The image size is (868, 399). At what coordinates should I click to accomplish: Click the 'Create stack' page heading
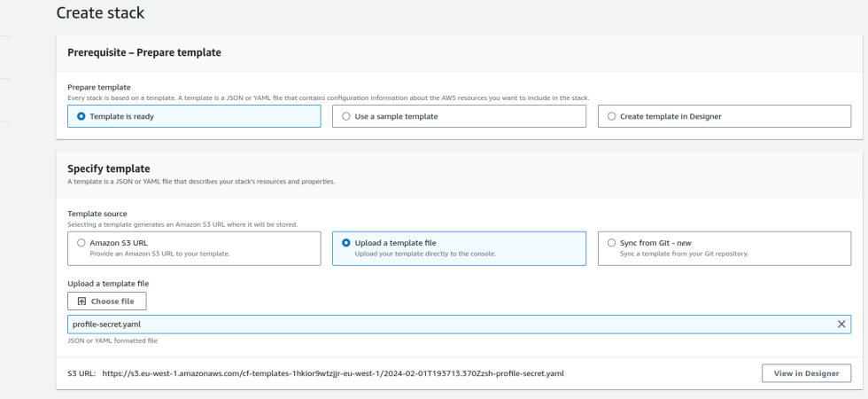click(x=100, y=12)
